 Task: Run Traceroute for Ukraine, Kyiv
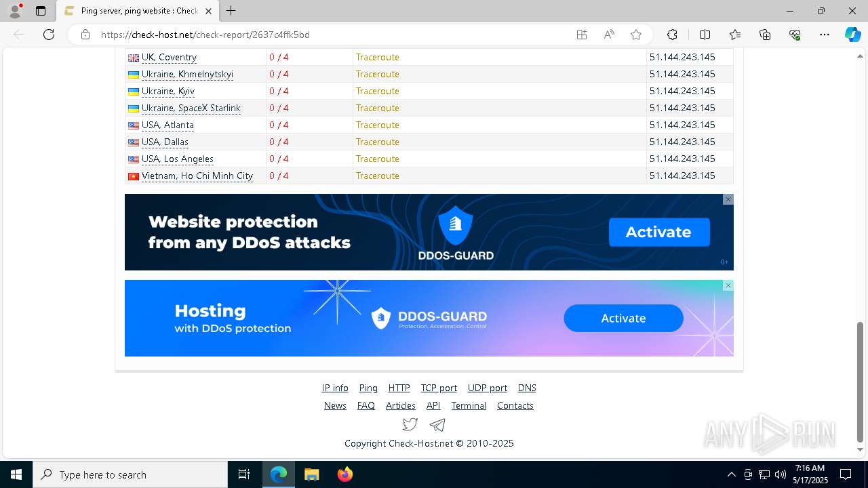point(377,91)
